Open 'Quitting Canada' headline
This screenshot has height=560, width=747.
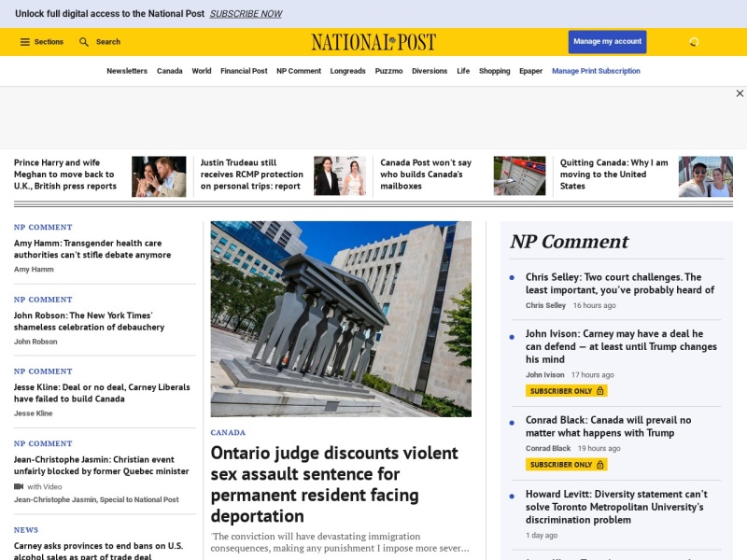[614, 175]
